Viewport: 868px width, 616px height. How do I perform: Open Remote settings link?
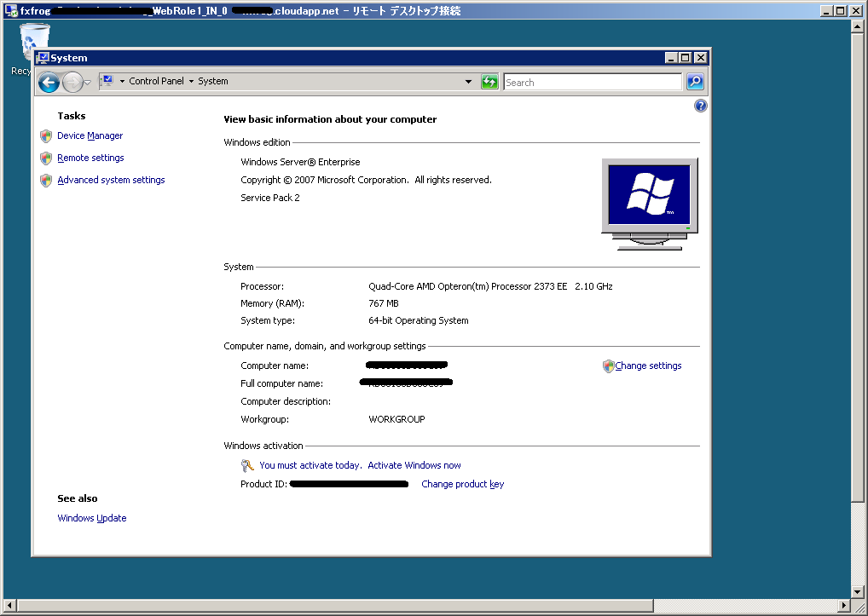click(90, 158)
